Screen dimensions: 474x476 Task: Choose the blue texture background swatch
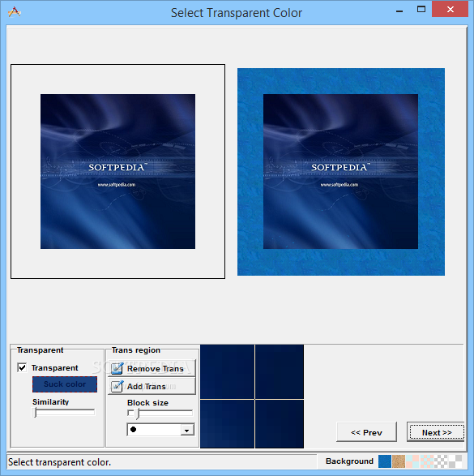coord(385,461)
